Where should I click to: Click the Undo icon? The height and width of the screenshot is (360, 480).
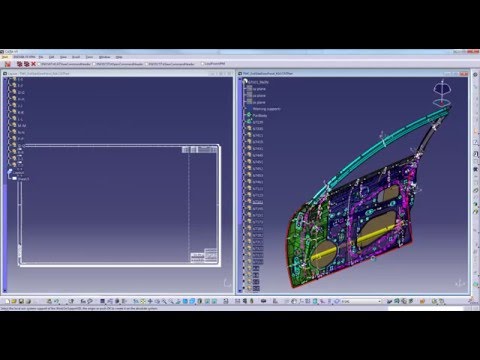click(57, 301)
